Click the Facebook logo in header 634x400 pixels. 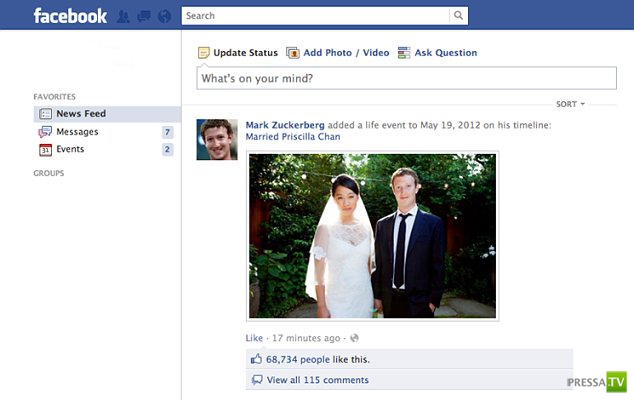(69, 16)
